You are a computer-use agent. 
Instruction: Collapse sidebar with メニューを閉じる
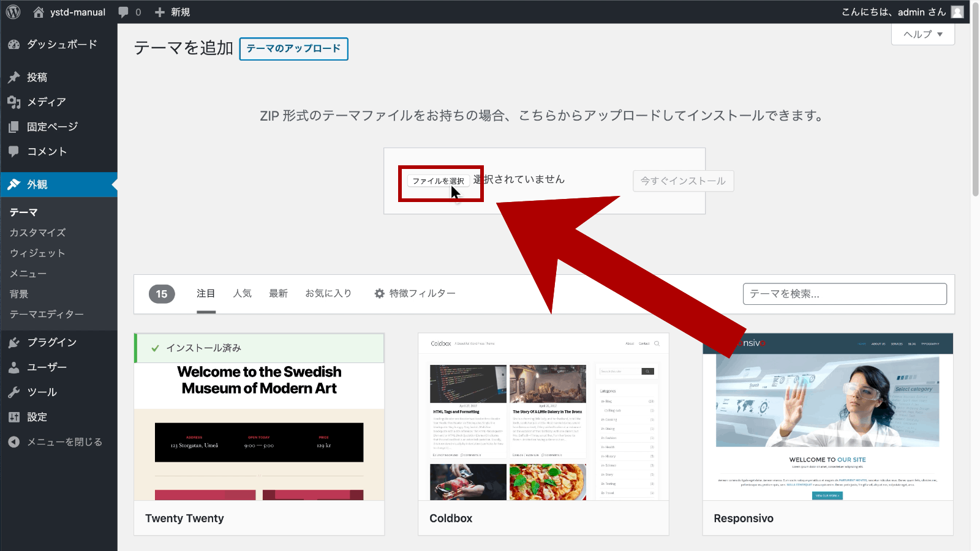59,441
